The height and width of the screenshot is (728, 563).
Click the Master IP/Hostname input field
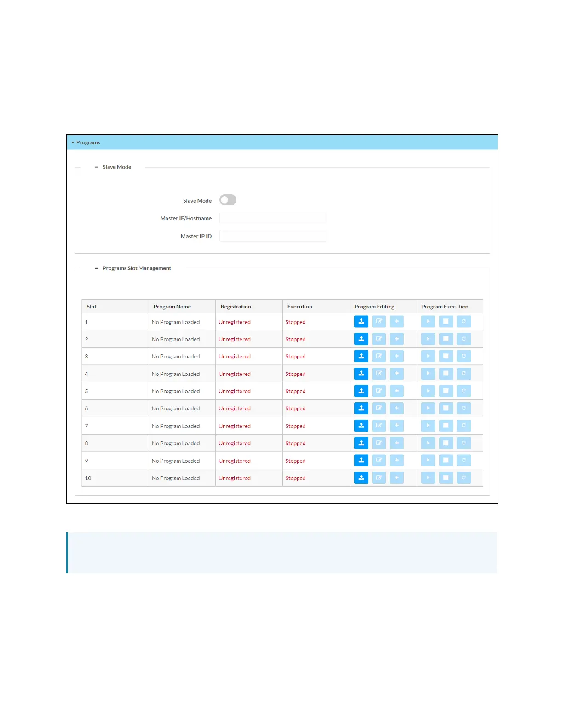pos(272,218)
